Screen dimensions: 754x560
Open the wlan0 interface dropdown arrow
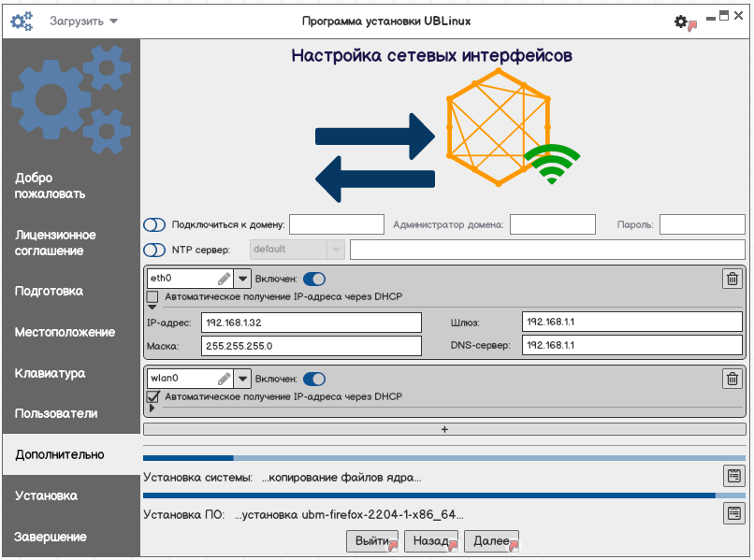click(242, 379)
